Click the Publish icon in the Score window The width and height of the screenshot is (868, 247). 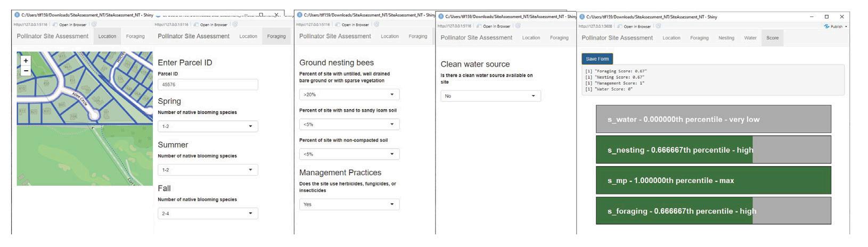826,26
